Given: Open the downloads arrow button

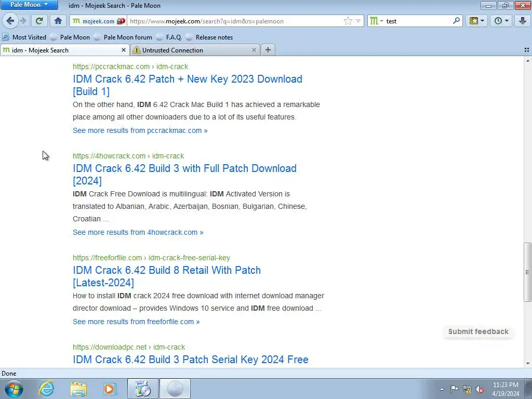Looking at the screenshot, I should 523,21.
